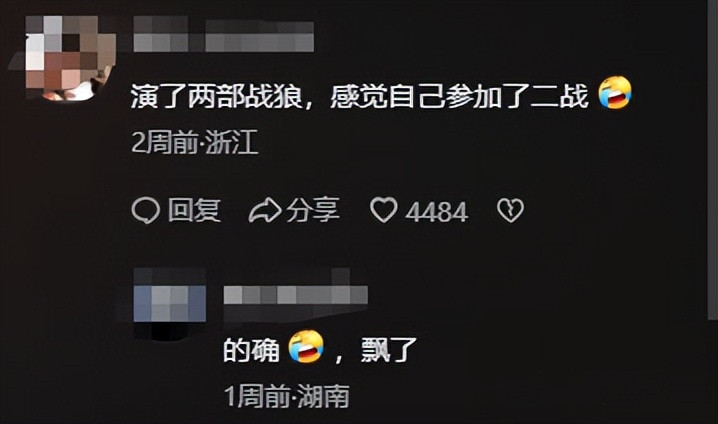This screenshot has height=424, width=718.
Task: Click the reply speech bubble icon
Action: (x=146, y=211)
